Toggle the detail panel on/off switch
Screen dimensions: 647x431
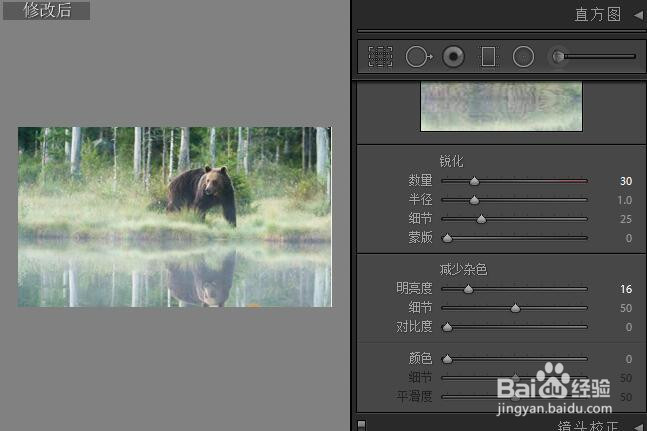(x=361, y=425)
